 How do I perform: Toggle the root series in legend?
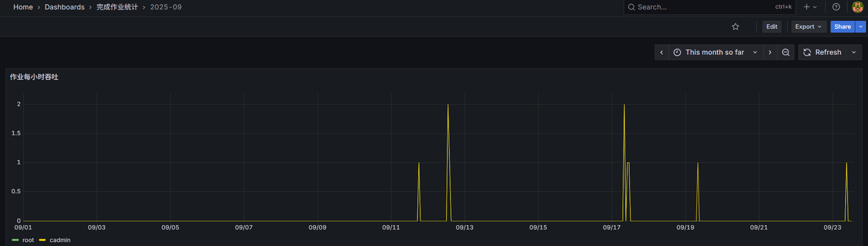pyautogui.click(x=28, y=240)
